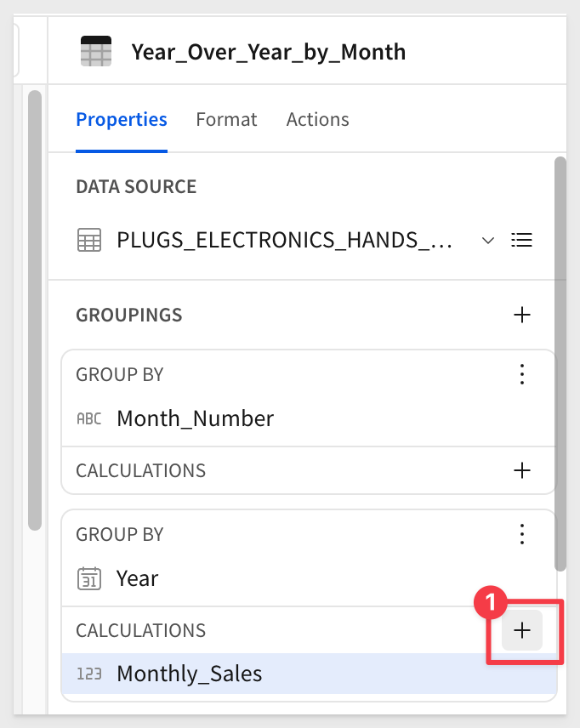
Task: Click the 123 number type icon
Action: pyautogui.click(x=89, y=674)
